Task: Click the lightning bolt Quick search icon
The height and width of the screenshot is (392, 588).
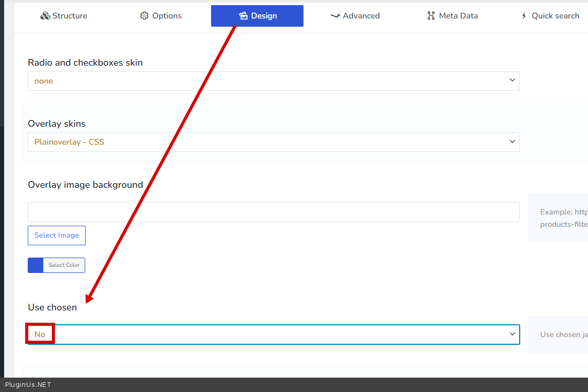Action: (x=524, y=16)
